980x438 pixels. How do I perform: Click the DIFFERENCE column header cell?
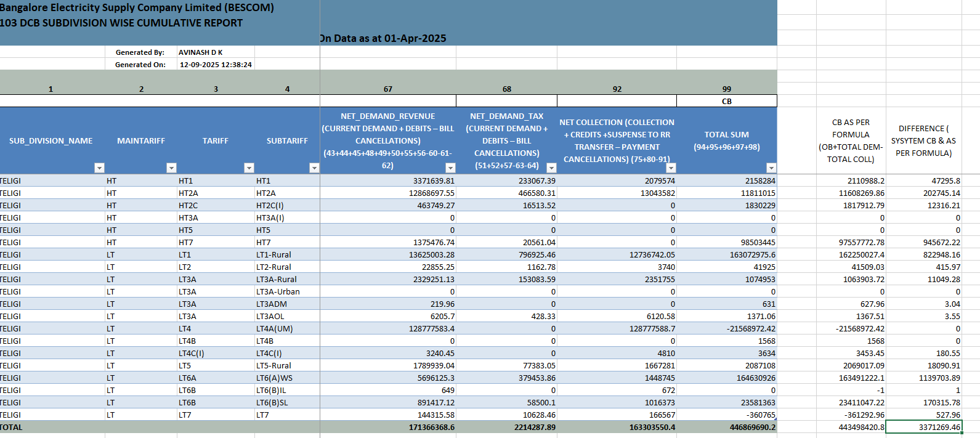click(923, 141)
